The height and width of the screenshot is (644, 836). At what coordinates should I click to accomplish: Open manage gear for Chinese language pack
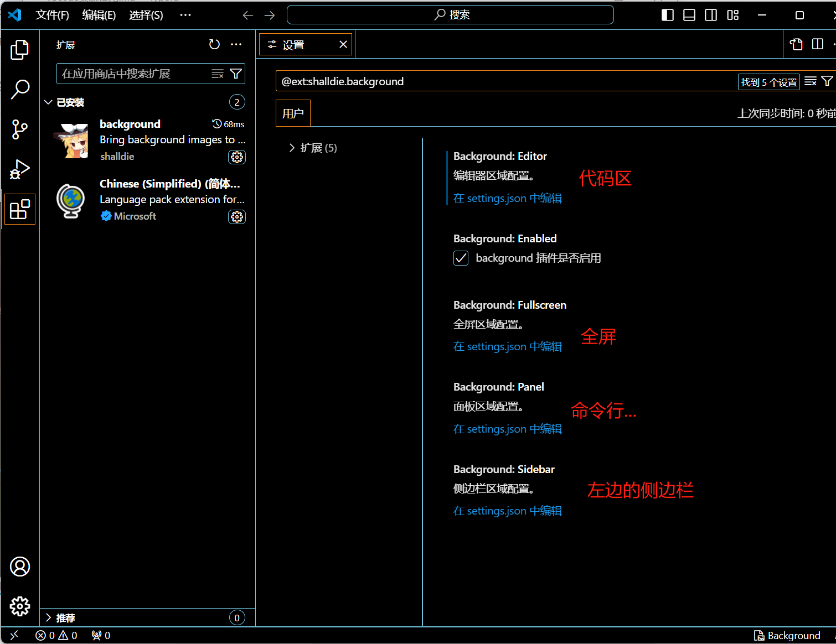coord(237,217)
